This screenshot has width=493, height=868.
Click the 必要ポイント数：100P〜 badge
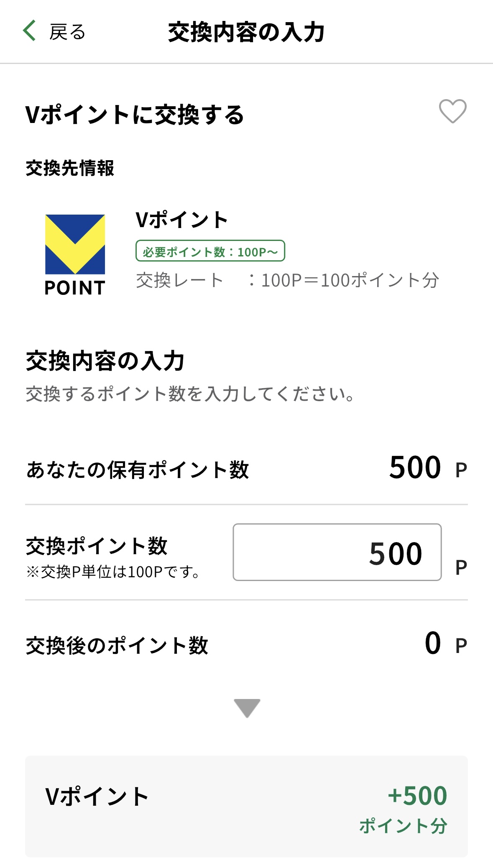tap(210, 251)
